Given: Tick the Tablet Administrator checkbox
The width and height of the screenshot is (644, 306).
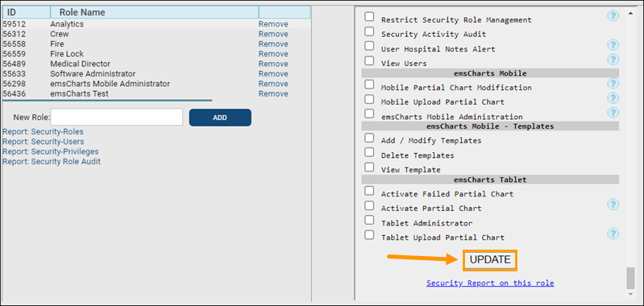Looking at the screenshot, I should (x=370, y=221).
